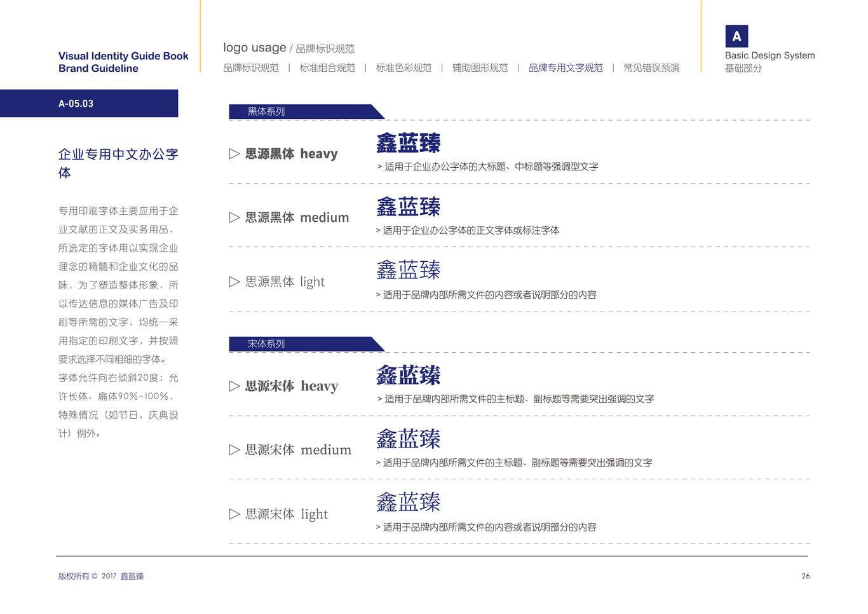Click the 'logo usage' heading
Viewport: 868px width, 614px height.
pyautogui.click(x=255, y=48)
